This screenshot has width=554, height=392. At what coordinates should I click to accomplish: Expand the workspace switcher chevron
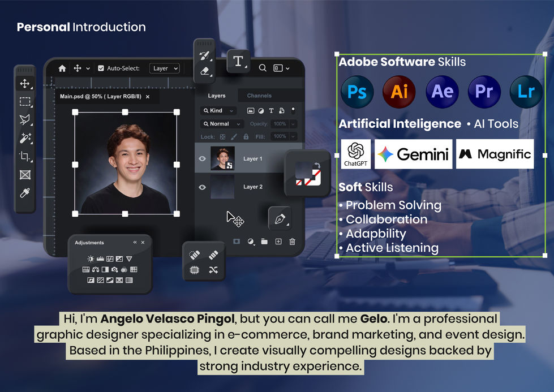[x=287, y=68]
